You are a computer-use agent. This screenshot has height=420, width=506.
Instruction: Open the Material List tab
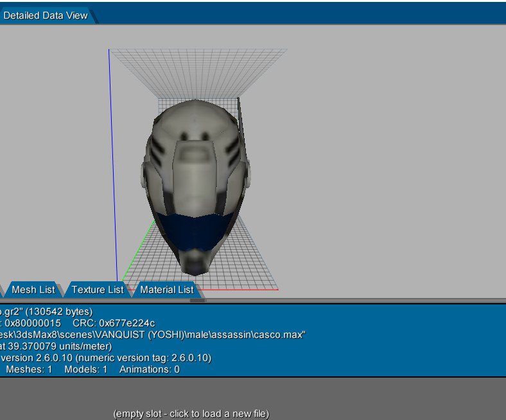[167, 290]
